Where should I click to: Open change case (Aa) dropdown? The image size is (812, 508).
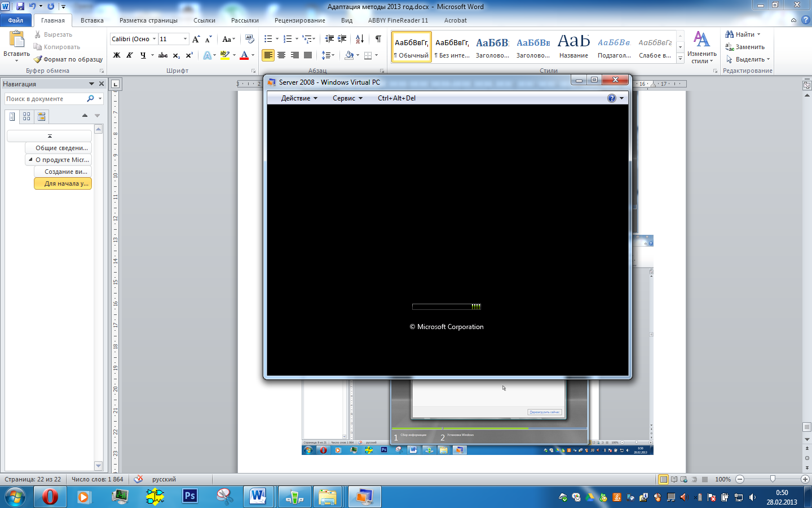[228, 39]
